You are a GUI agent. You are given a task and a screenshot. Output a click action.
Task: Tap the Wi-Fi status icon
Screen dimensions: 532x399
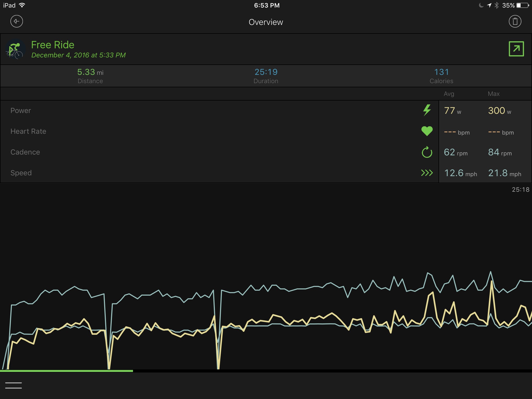click(x=22, y=5)
